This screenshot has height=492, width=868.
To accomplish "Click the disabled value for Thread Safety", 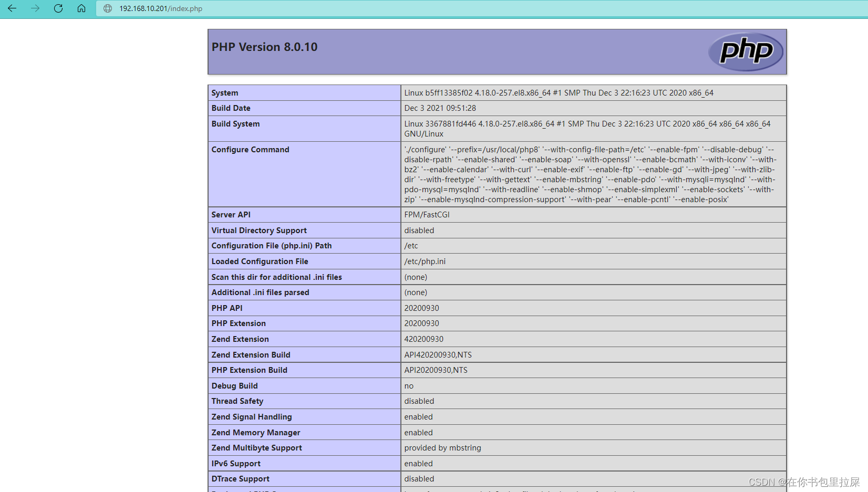I will (419, 401).
